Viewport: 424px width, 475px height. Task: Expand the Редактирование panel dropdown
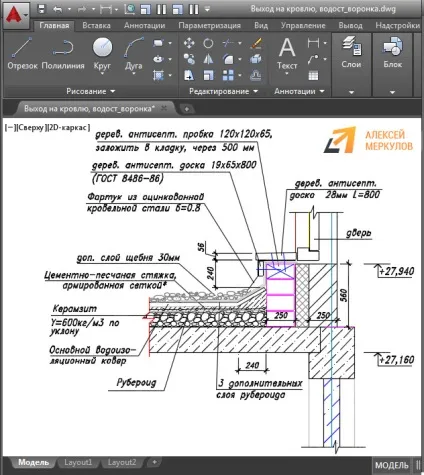point(223,91)
